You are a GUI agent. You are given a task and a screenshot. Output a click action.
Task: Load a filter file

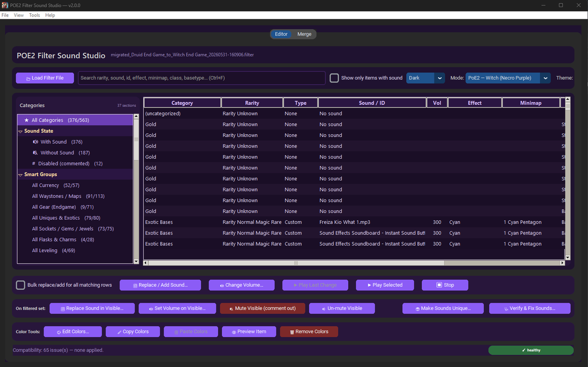(45, 78)
